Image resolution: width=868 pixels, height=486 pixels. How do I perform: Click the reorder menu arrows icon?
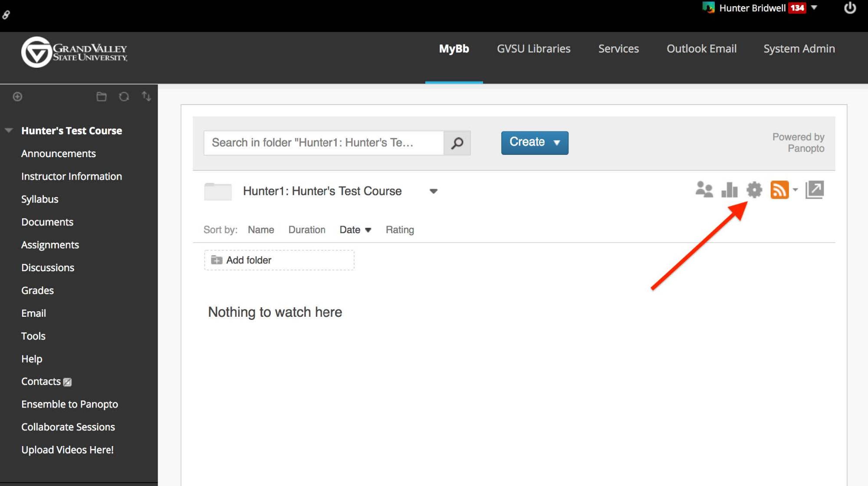pyautogui.click(x=147, y=97)
